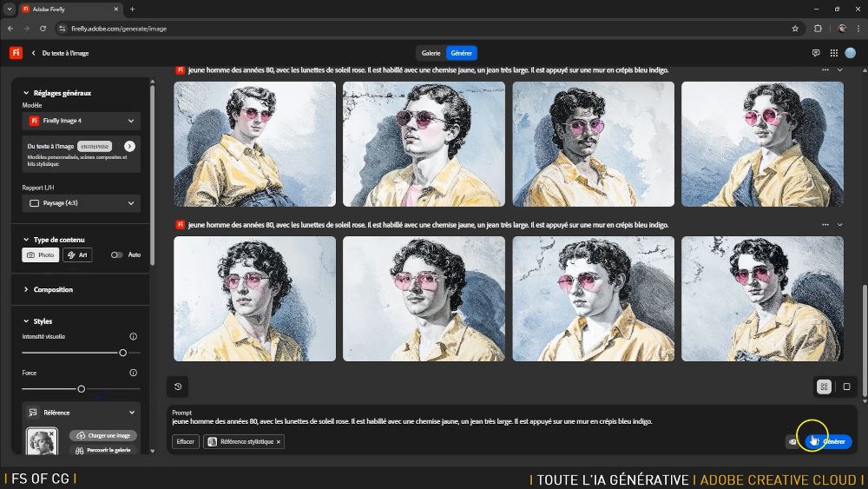Switch to single image view
Viewport: 868px width, 489px height.
coord(846,387)
